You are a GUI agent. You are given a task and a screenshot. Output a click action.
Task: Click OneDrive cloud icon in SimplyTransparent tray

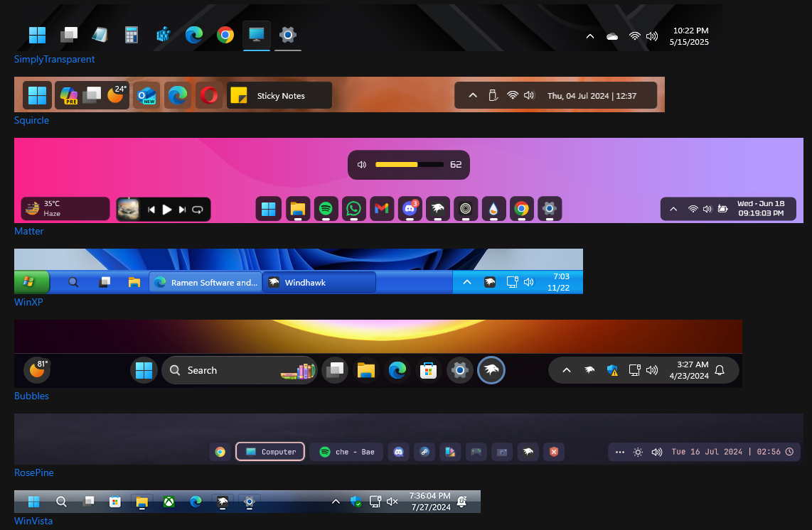(x=612, y=36)
